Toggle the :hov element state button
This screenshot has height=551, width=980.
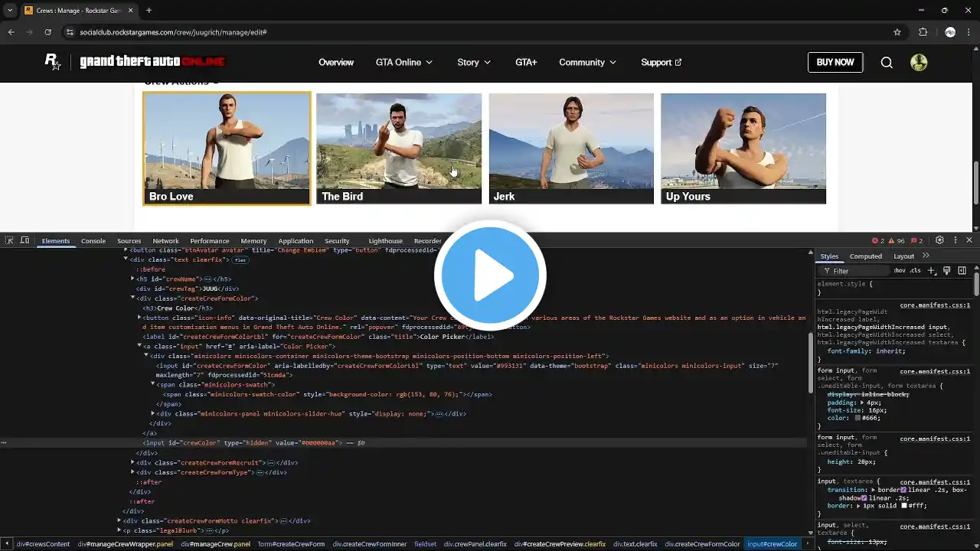[900, 271]
